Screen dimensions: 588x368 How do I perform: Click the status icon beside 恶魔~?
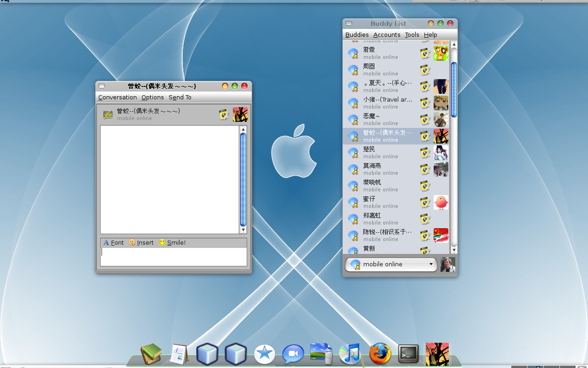(x=353, y=120)
